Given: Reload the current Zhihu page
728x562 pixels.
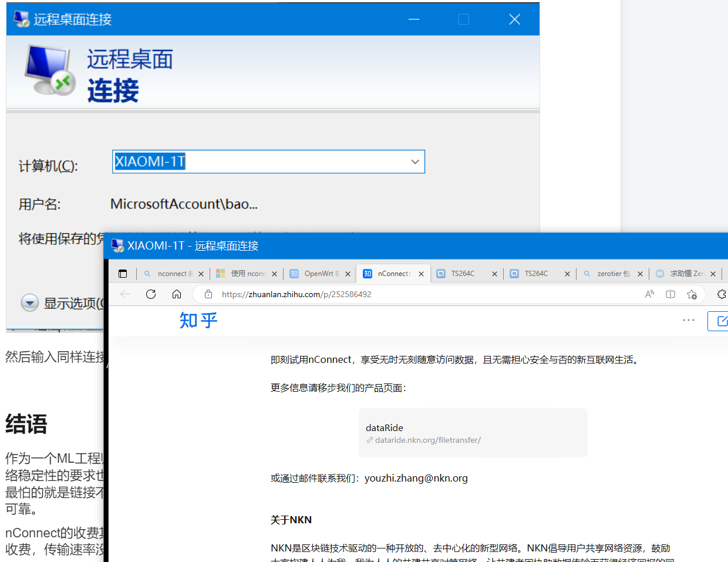Looking at the screenshot, I should point(151,294).
